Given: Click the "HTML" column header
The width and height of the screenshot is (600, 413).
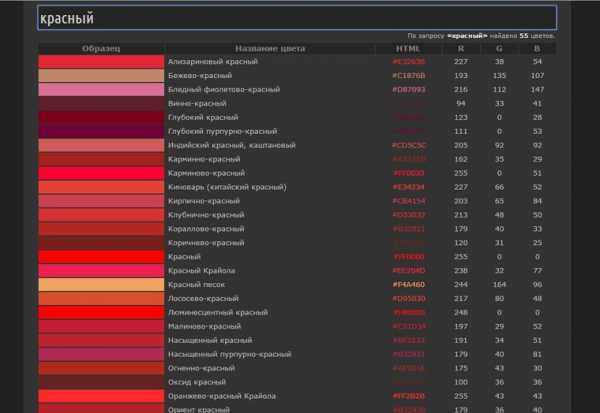Looking at the screenshot, I should click(x=408, y=48).
